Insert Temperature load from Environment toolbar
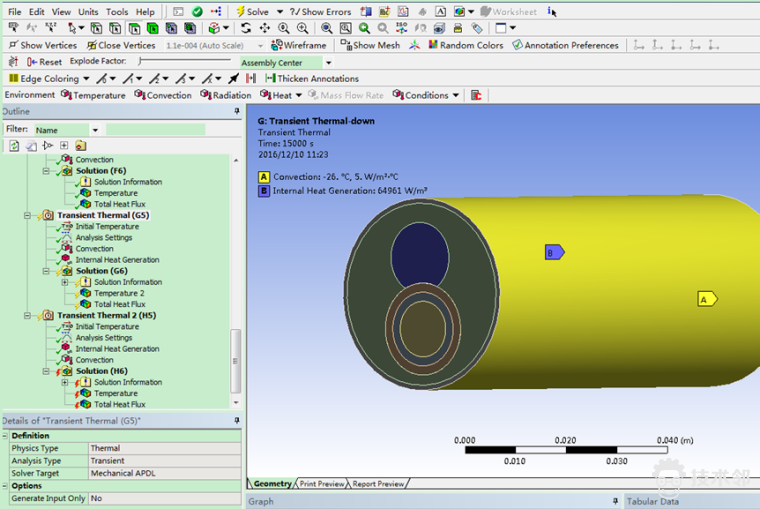This screenshot has height=509, width=760. click(93, 95)
